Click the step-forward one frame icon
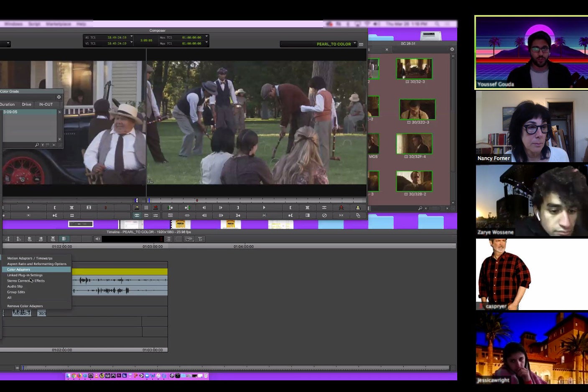This screenshot has width=588, height=392. [x=220, y=207]
